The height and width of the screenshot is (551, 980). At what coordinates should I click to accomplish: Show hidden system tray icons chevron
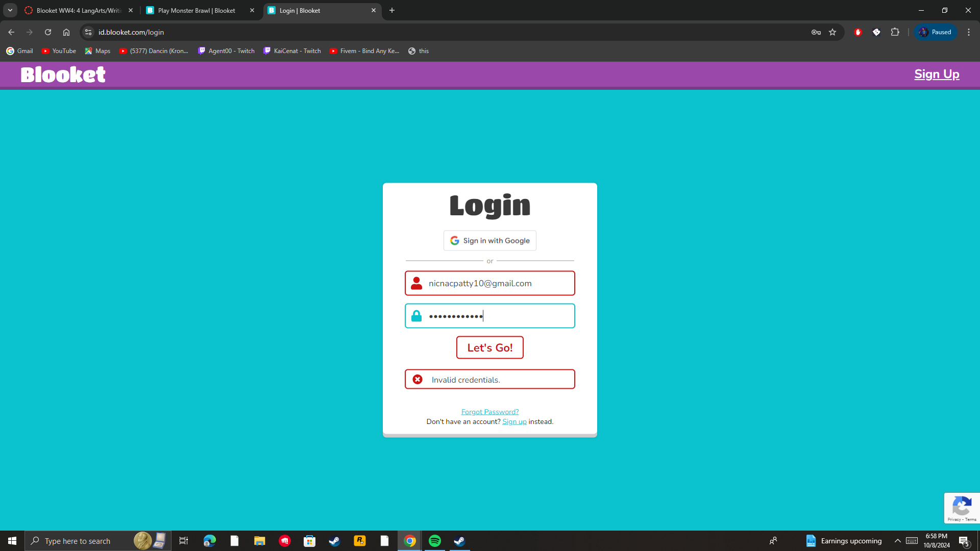pos(897,541)
